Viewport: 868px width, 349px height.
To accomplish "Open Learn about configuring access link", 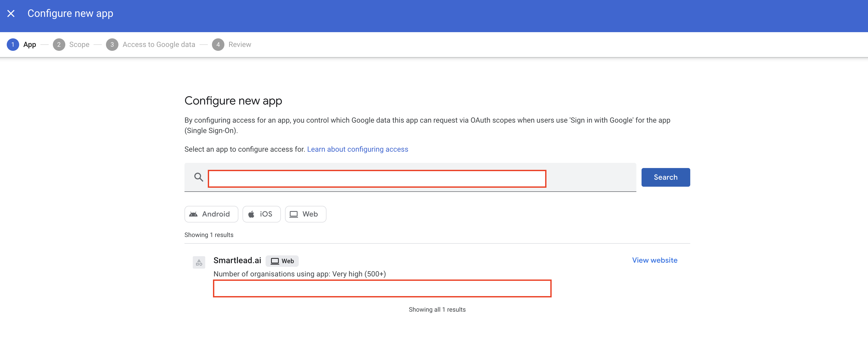I will coord(358,149).
